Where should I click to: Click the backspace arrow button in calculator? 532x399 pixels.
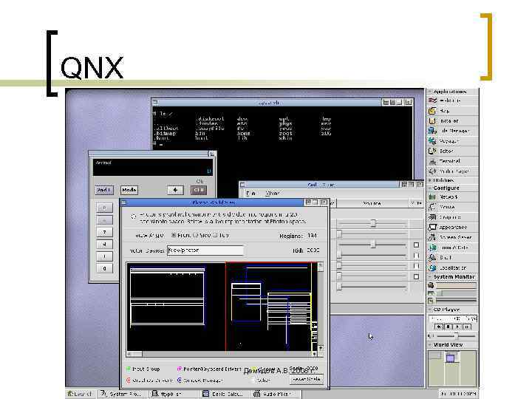pos(175,190)
